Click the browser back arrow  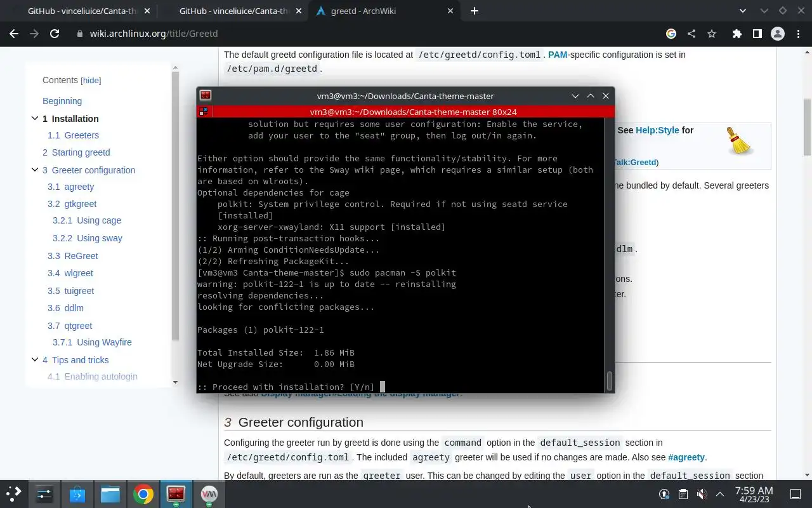pos(14,34)
